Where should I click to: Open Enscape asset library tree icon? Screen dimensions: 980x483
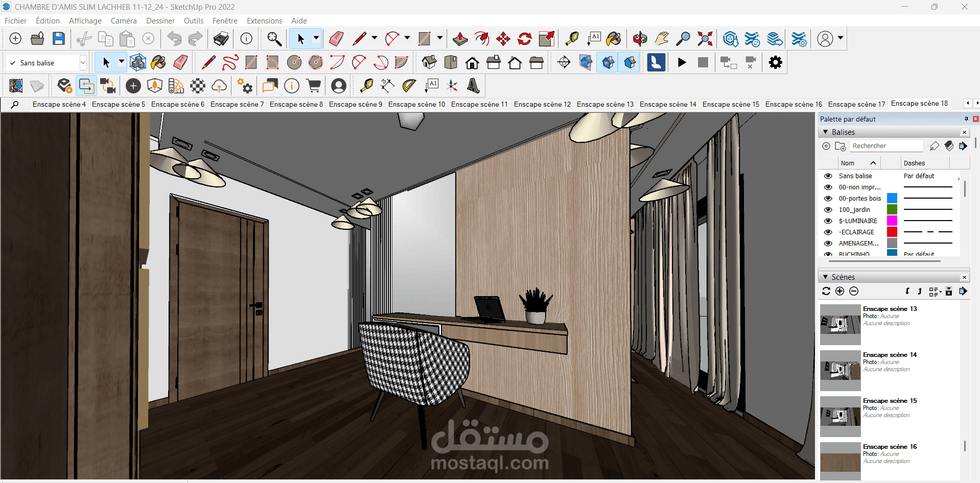(x=155, y=86)
